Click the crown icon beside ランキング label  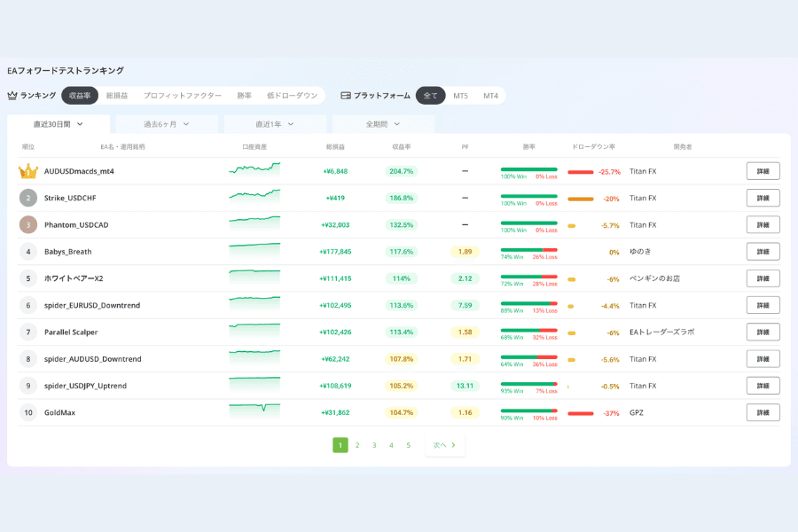click(12, 95)
